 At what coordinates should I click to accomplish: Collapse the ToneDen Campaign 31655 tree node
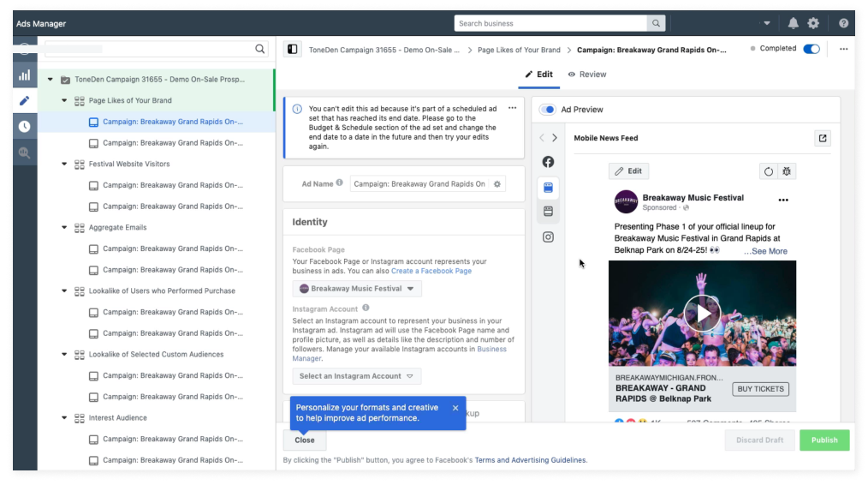pos(51,80)
